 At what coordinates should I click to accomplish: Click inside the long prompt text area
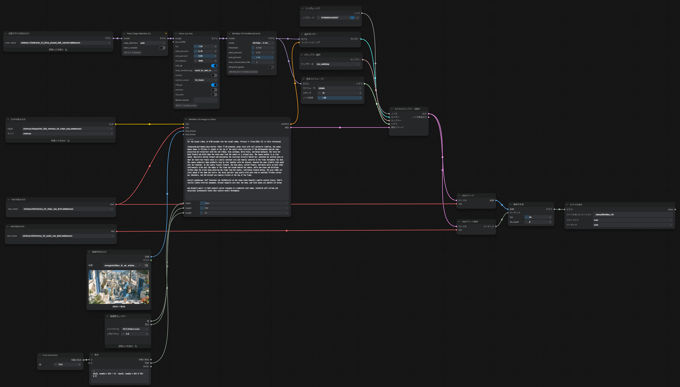pos(237,168)
